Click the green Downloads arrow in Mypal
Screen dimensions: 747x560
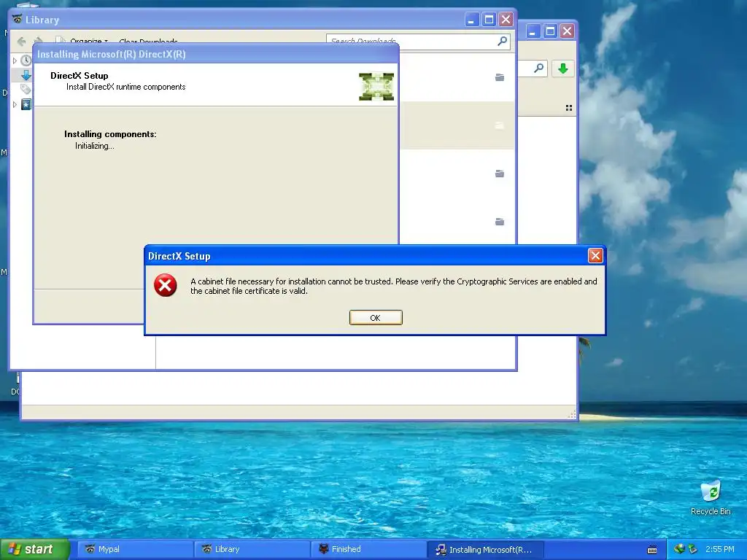coord(562,69)
